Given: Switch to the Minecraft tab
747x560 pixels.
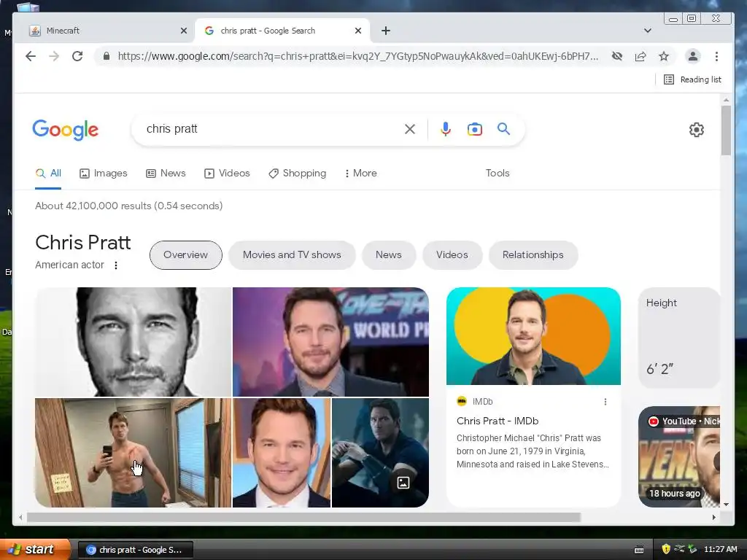Looking at the screenshot, I should 104,31.
